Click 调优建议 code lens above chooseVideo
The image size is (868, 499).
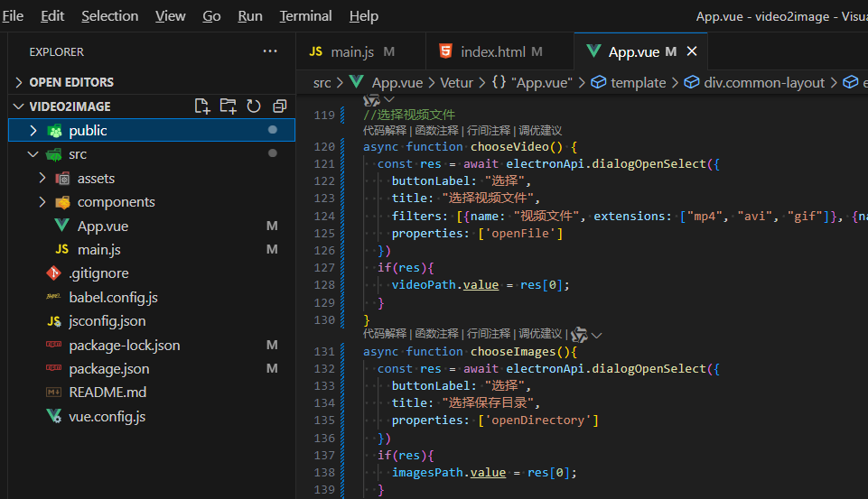[x=540, y=131]
